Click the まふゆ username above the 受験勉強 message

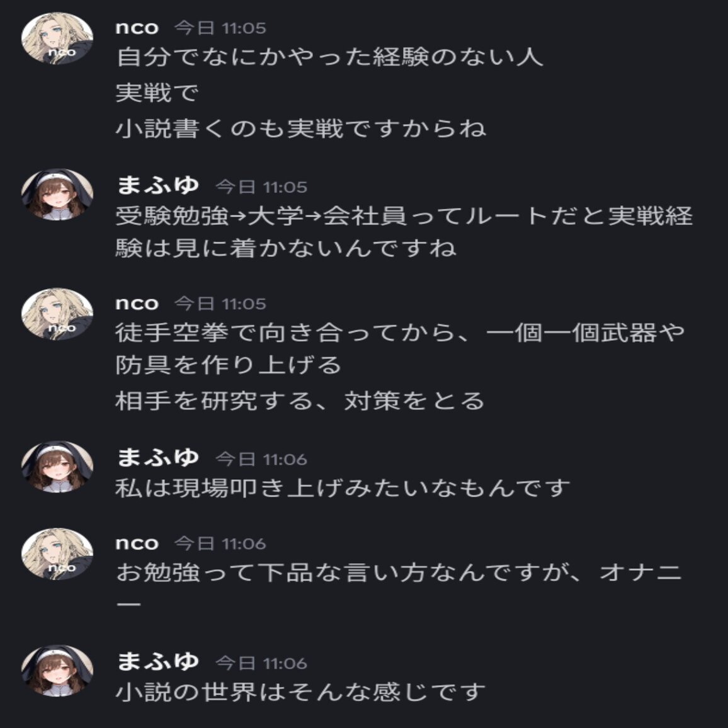click(158, 186)
